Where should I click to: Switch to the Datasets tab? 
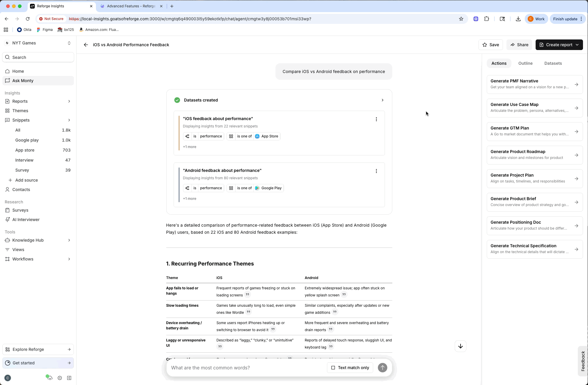553,63
